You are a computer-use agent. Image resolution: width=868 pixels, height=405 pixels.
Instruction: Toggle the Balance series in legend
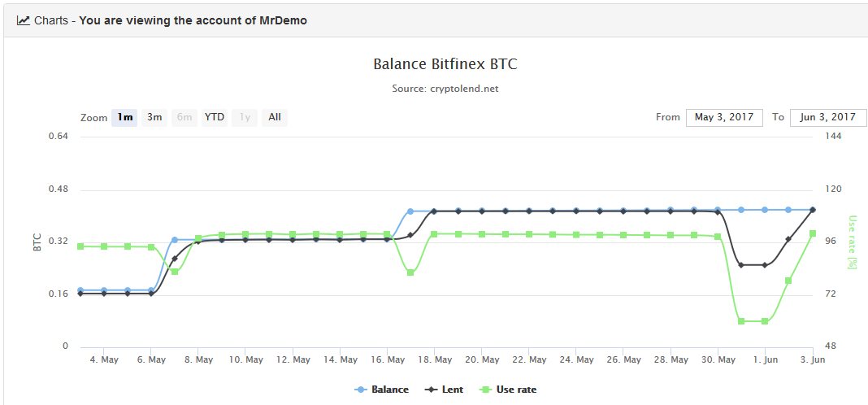point(382,390)
